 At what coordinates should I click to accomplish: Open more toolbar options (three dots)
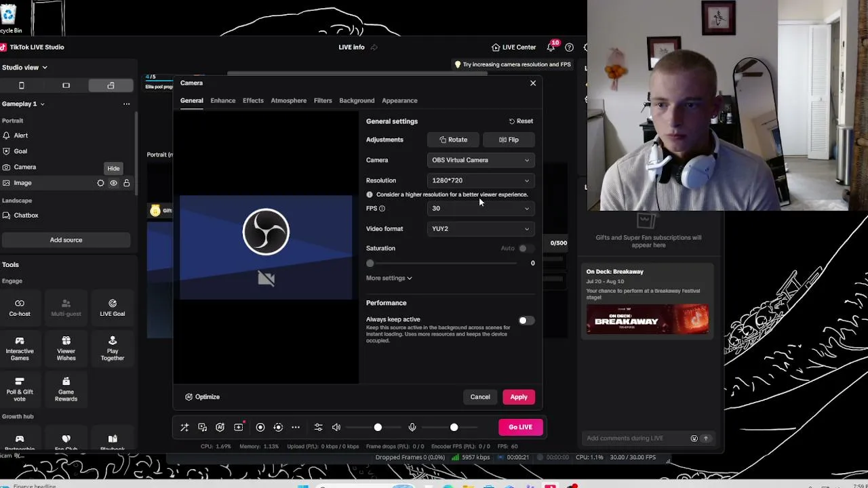[x=296, y=428]
